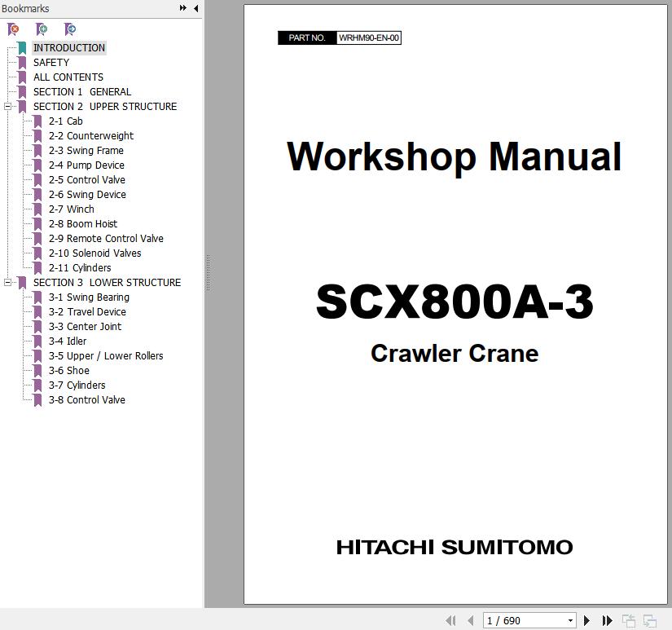The width and height of the screenshot is (672, 630).
Task: Navigate to 2-9 Remote Control Valve bookmark
Action: tap(106, 239)
